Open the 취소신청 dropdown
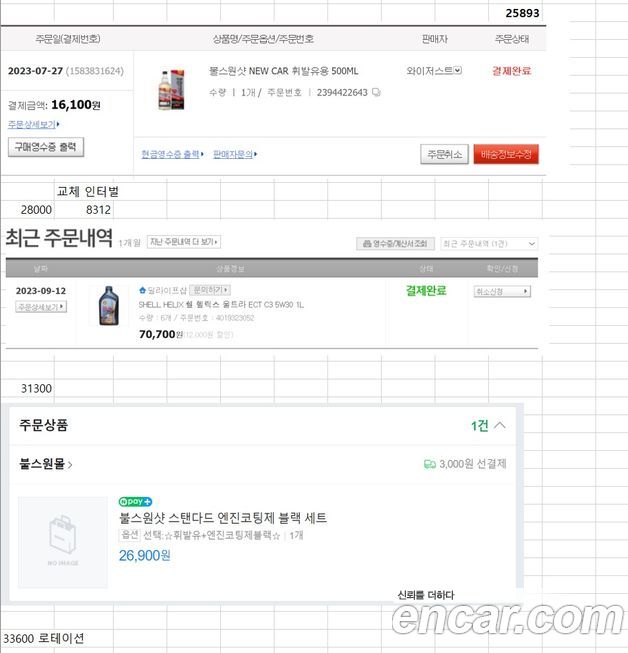The image size is (628, 653). point(502,292)
